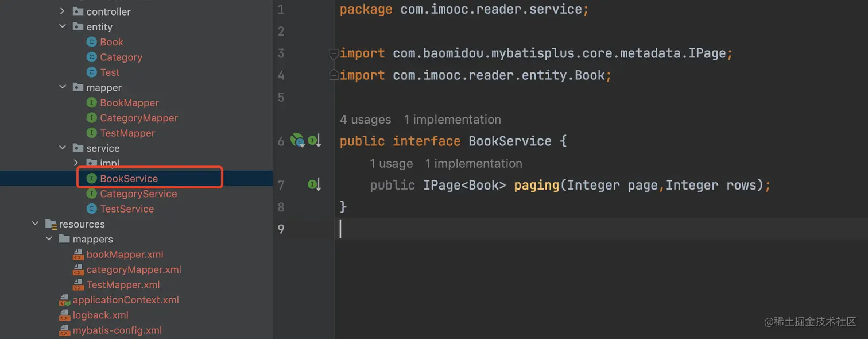Open the TestService file
Screen dimensions: 868x339
127,209
